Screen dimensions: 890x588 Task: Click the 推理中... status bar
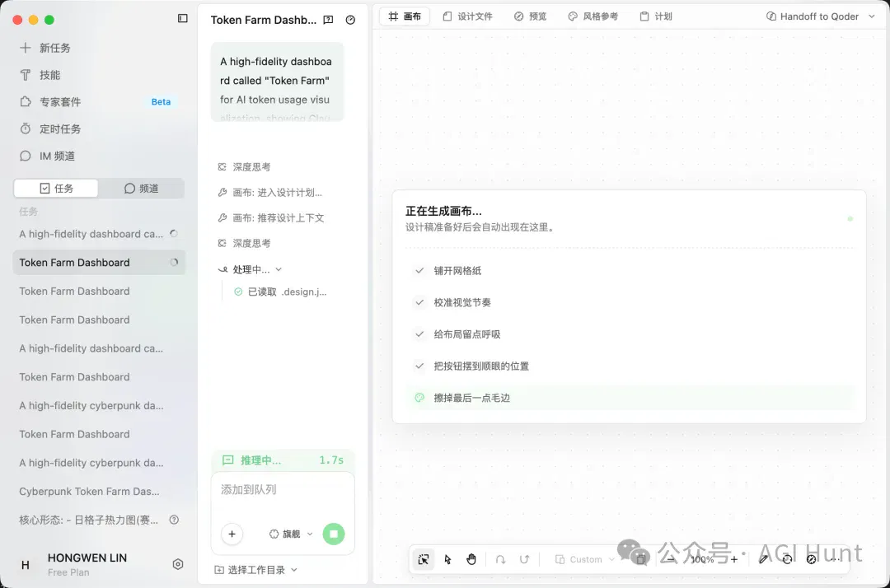(283, 460)
